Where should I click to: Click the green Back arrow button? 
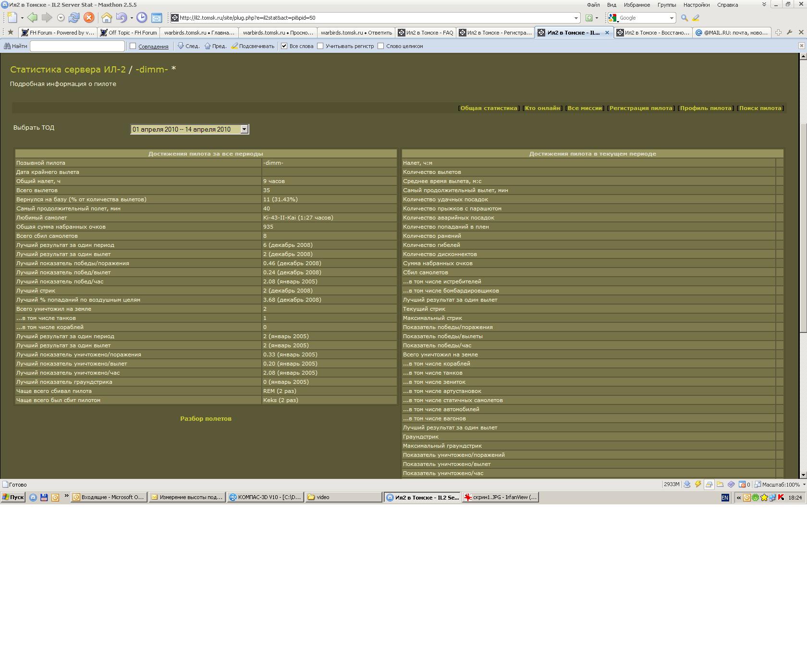coord(32,18)
